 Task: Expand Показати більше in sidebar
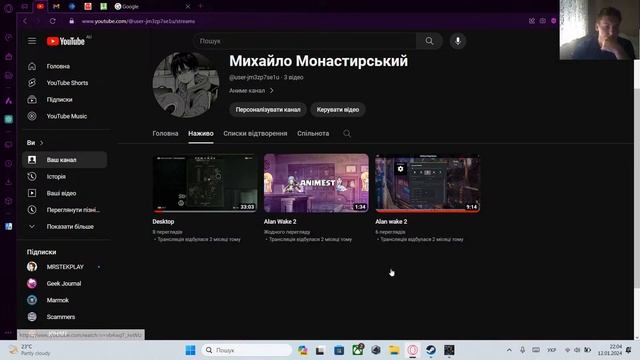[x=64, y=227]
